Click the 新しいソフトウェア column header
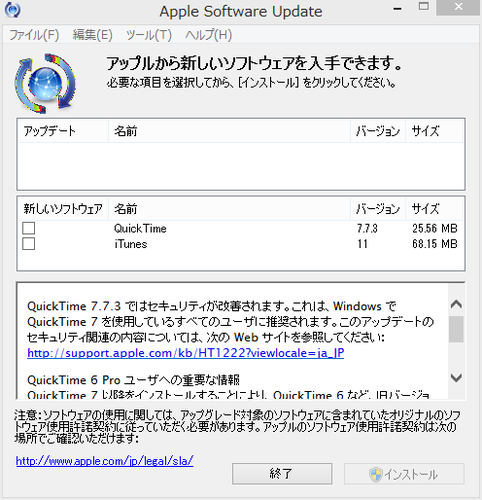Viewport: 482px width, 500px height. coord(63,209)
